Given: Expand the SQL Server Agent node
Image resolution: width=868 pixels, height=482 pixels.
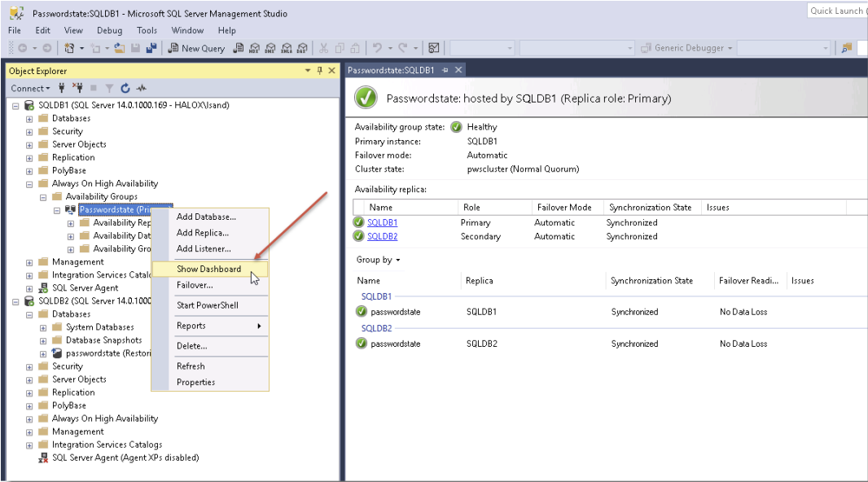Looking at the screenshot, I should [29, 288].
